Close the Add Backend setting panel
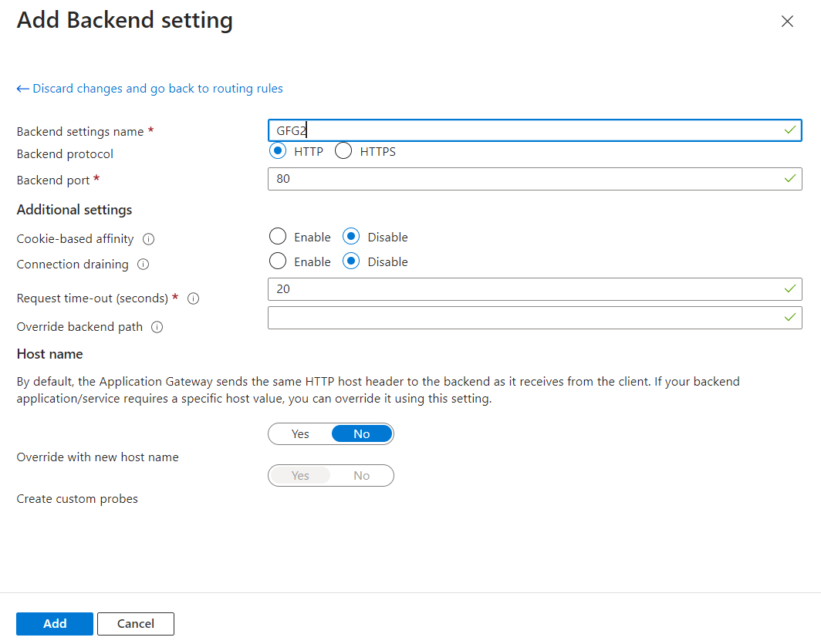The height and width of the screenshot is (644, 821). [x=787, y=22]
